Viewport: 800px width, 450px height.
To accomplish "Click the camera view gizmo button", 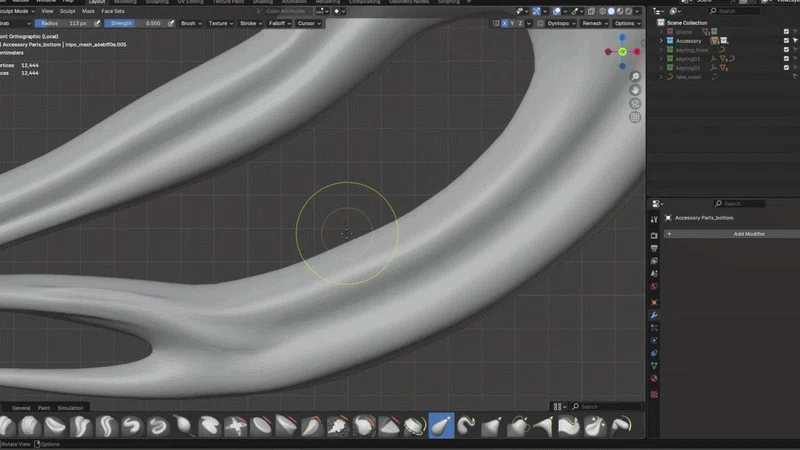I will pos(635,104).
